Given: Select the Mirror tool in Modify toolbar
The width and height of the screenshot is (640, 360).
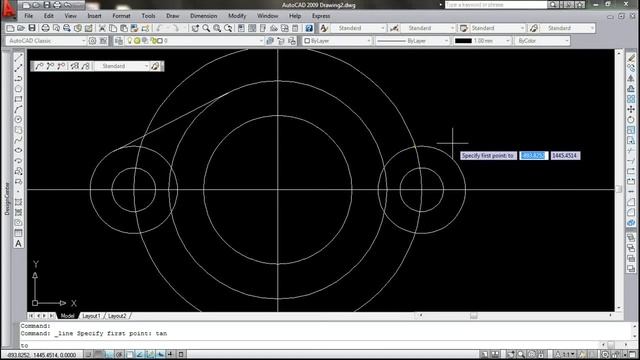Looking at the screenshot, I should [631, 78].
